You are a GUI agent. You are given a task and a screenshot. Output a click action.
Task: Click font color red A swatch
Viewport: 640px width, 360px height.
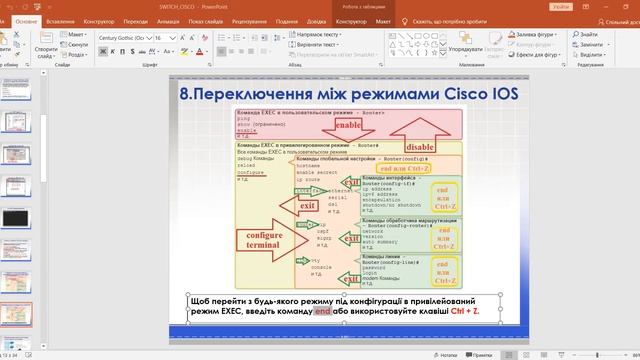(x=200, y=51)
